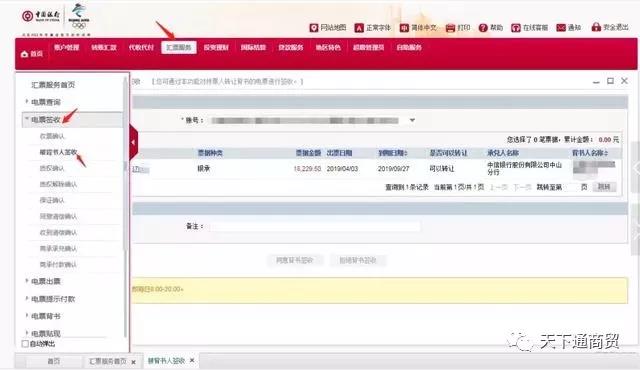Open 自助服务 menu
Viewport: 640px width, 370px height.
[409, 47]
